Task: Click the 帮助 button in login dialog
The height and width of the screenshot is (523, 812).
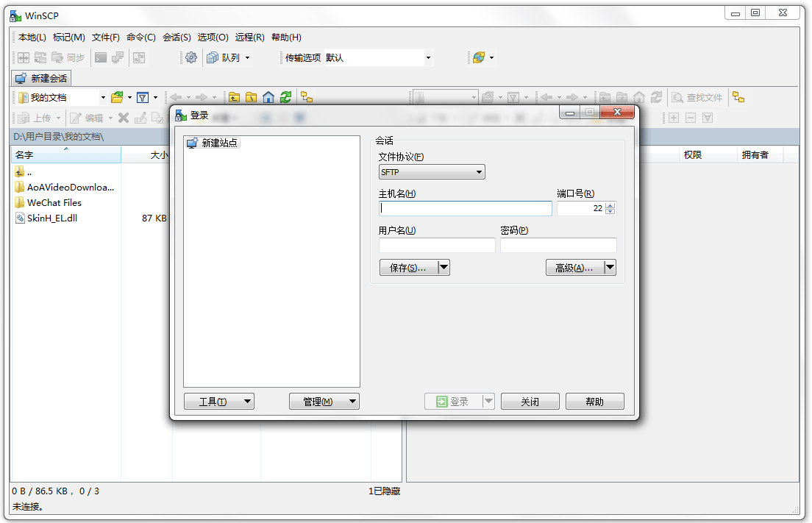Action: (594, 401)
